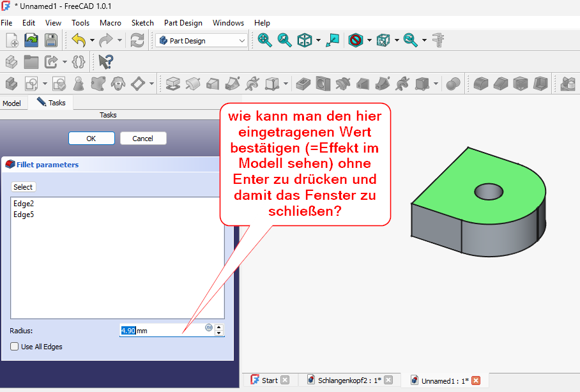Click the Cancel button

[142, 139]
